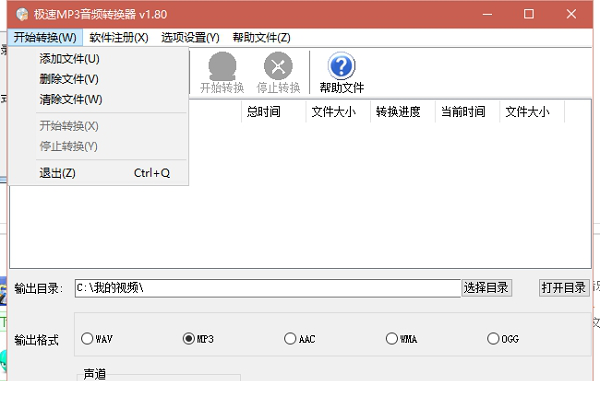
Task: Click the 打开目录 button
Action: pyautogui.click(x=564, y=288)
